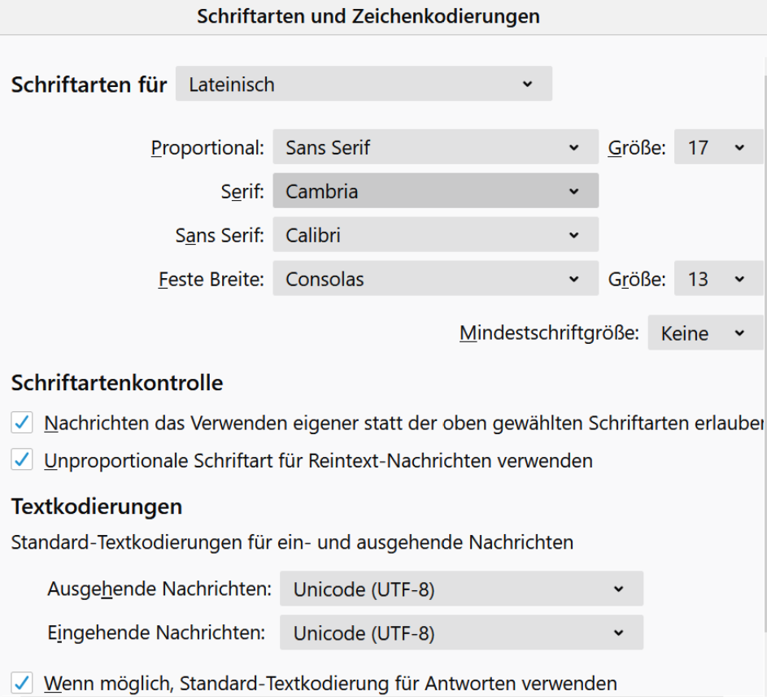The width and height of the screenshot is (767, 700).
Task: Expand the Serif dropdown showing Cambria
Action: point(435,192)
